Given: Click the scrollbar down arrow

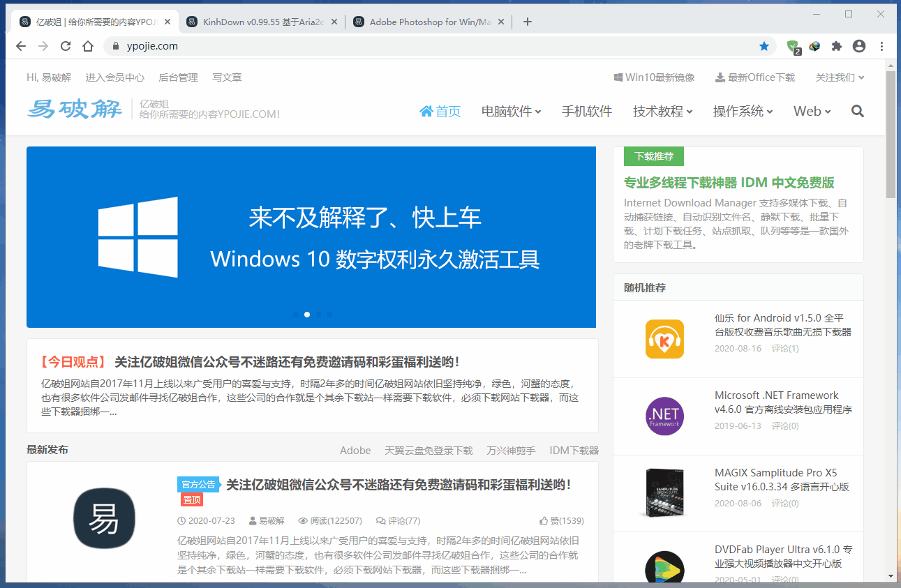Looking at the screenshot, I should (x=891, y=576).
